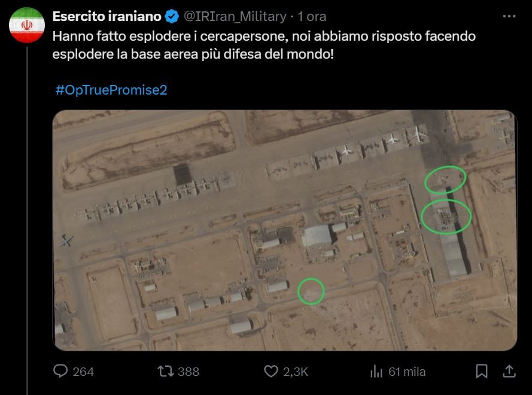Click the '1 ora' timestamp
The width and height of the screenshot is (532, 395).
point(312,16)
